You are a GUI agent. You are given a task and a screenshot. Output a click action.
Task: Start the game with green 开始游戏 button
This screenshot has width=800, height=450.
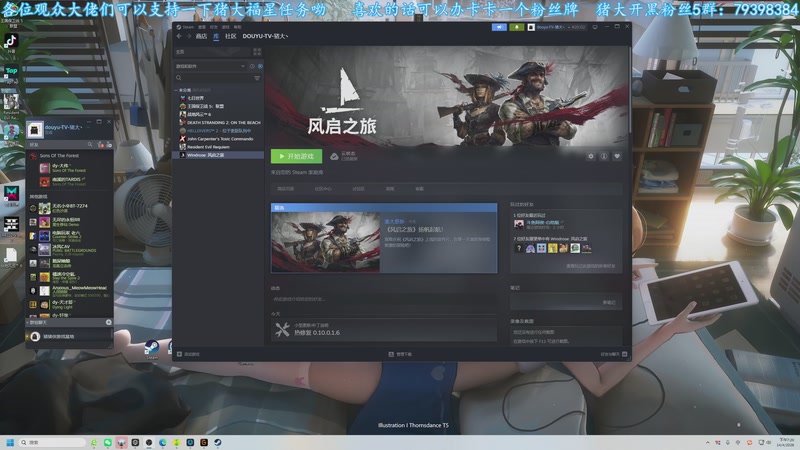coord(296,156)
